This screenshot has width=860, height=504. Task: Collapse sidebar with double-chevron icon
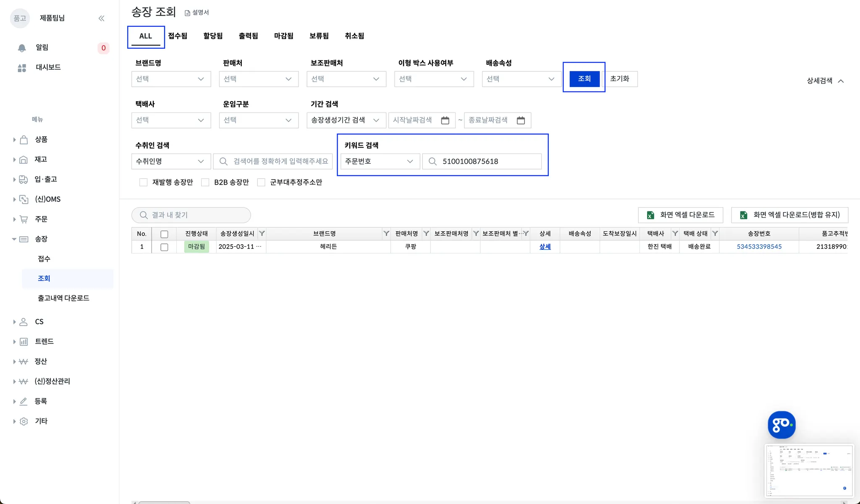[101, 18]
